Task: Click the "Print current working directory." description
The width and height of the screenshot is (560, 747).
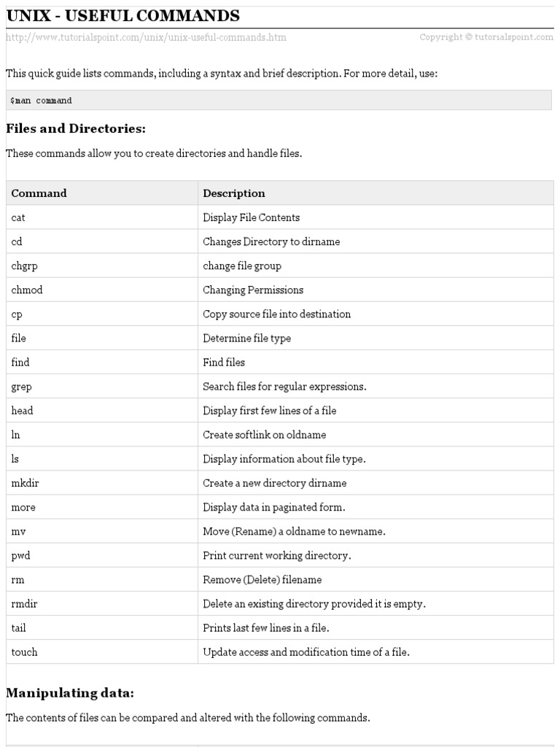Action: pos(276,556)
